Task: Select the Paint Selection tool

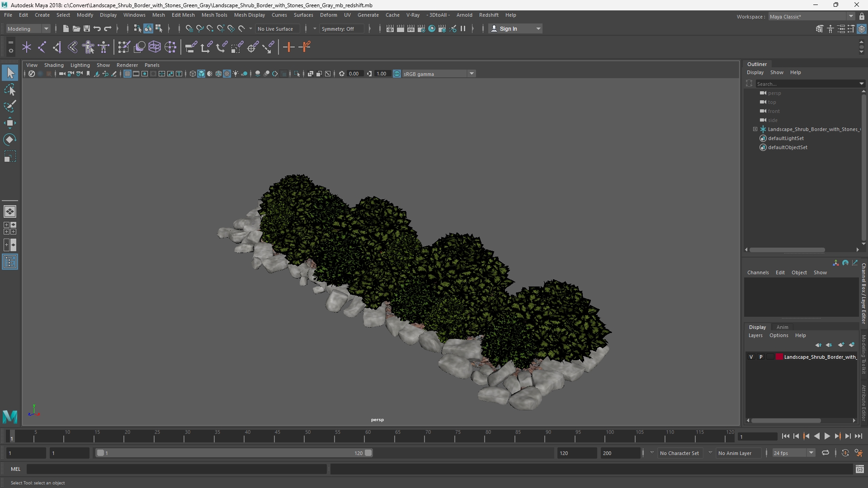Action: pos(10,106)
